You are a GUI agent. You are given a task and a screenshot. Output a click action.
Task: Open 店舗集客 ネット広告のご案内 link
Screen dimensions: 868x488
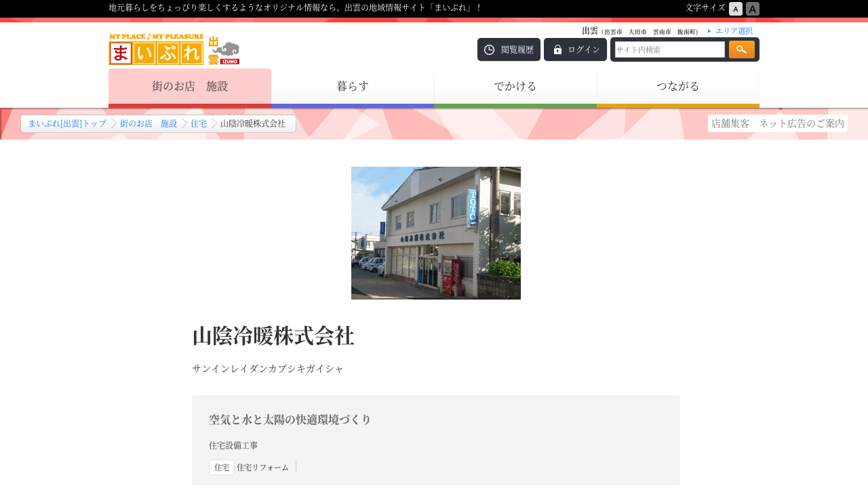point(777,123)
